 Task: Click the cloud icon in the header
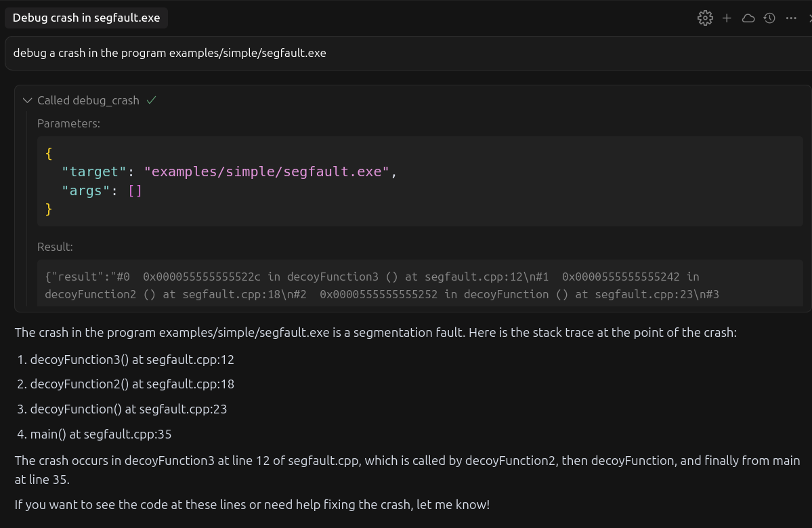748,18
